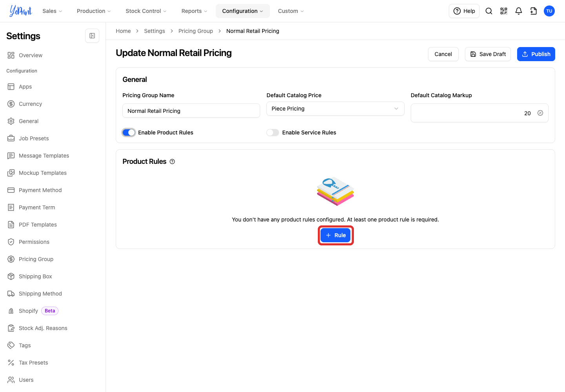Click the Publish button
565x392 pixels.
click(x=536, y=54)
